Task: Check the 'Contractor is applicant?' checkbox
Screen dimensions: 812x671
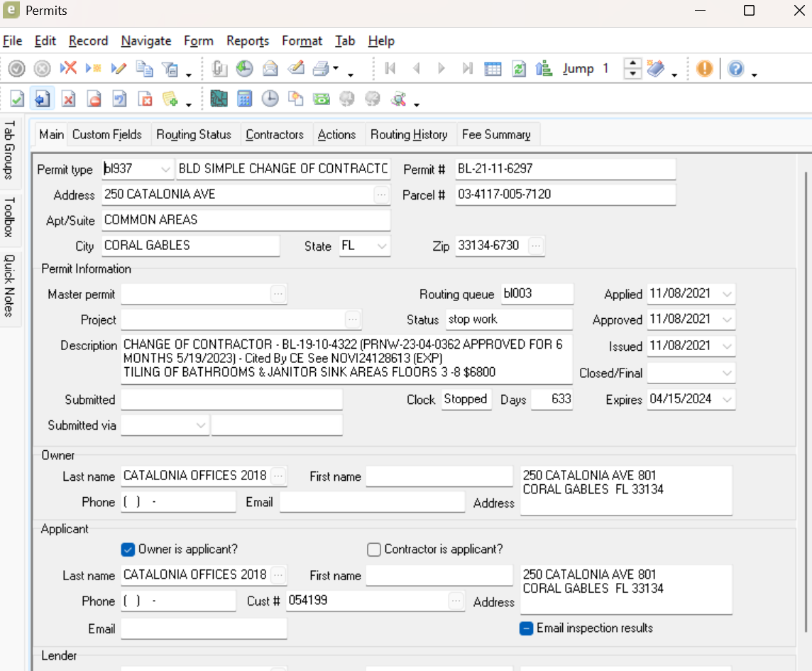Action: [x=374, y=550]
